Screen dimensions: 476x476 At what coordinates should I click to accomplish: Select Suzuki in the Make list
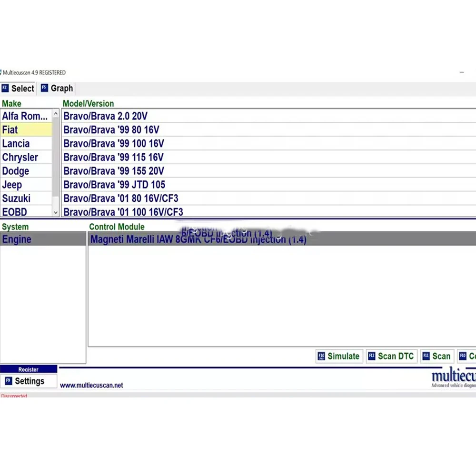(x=26, y=198)
